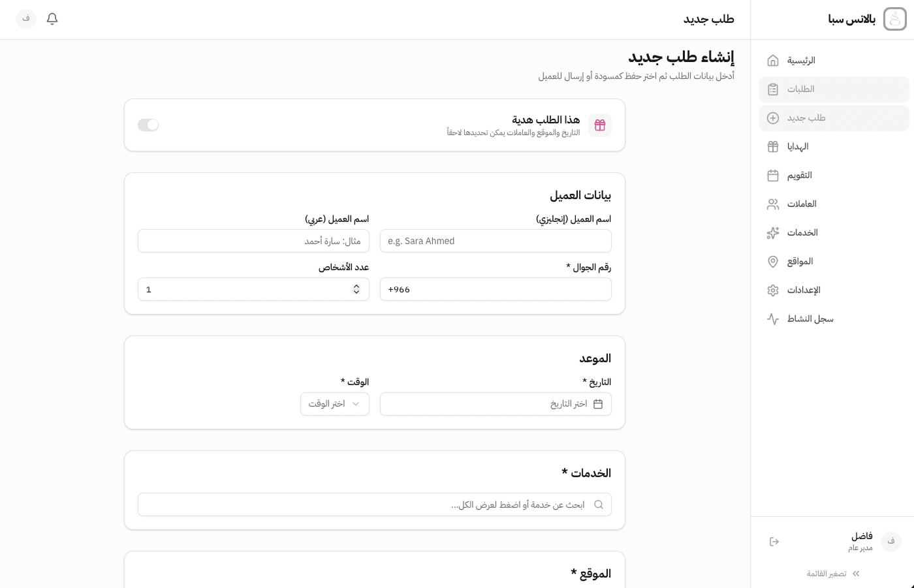
Task: Click the calendar icon in the date field
Action: [598, 404]
